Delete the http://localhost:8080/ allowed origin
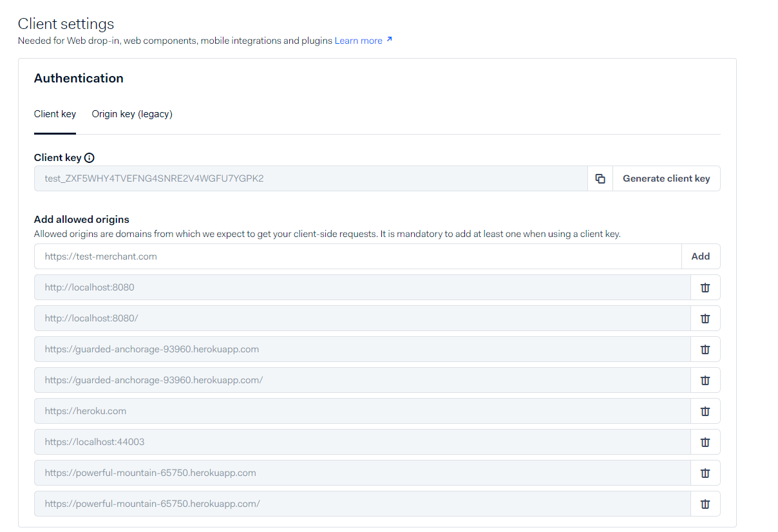The height and width of the screenshot is (532, 778). pos(705,318)
